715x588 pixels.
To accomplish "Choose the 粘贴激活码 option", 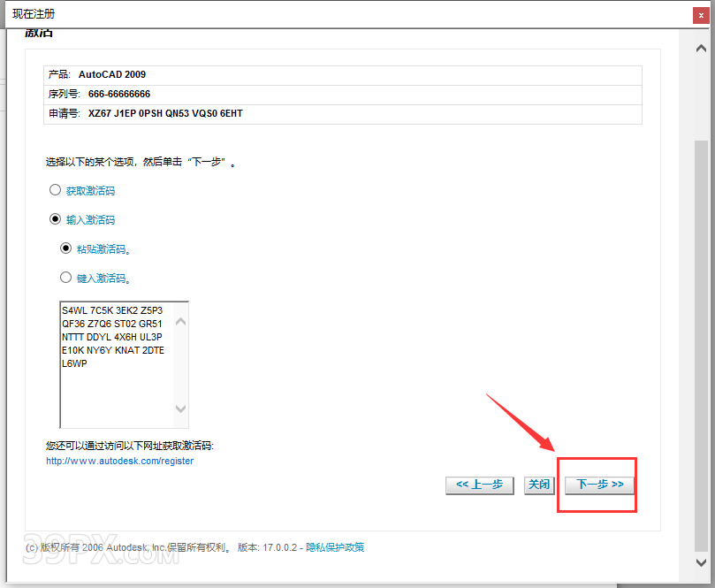I will click(65, 248).
